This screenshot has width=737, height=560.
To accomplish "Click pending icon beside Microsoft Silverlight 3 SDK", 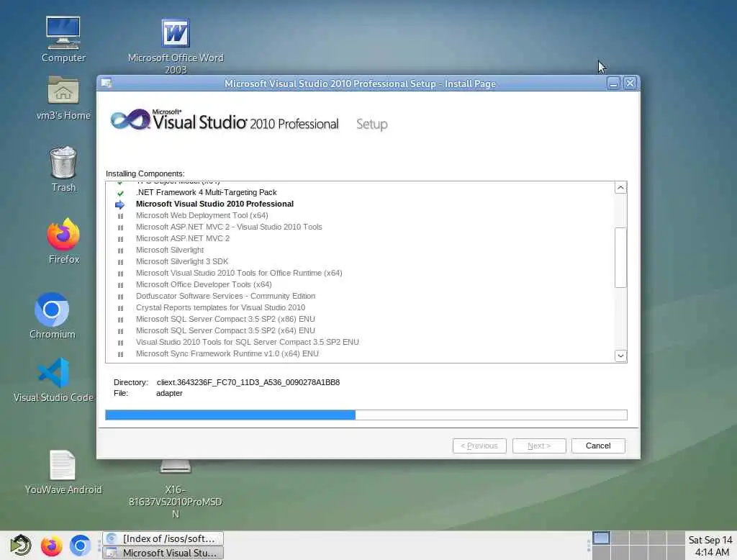I will (x=120, y=263).
